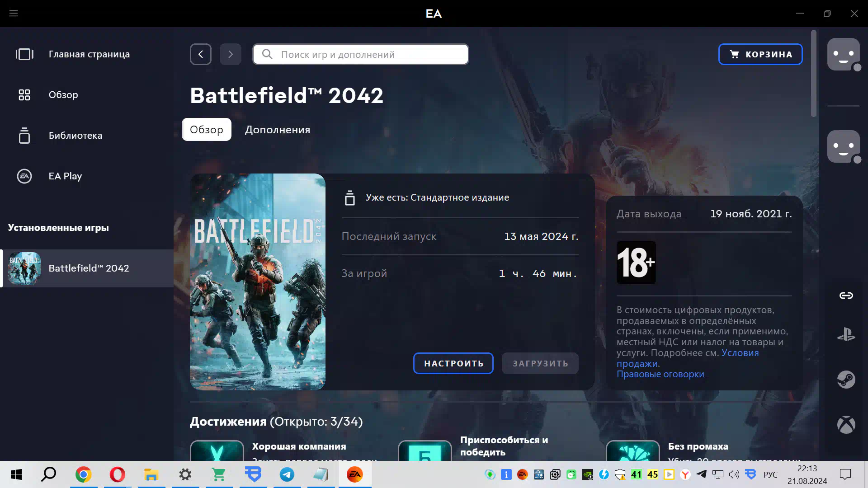The width and height of the screenshot is (868, 488).
Task: Click the four-squares Обзор sidebar icon
Action: [24, 95]
